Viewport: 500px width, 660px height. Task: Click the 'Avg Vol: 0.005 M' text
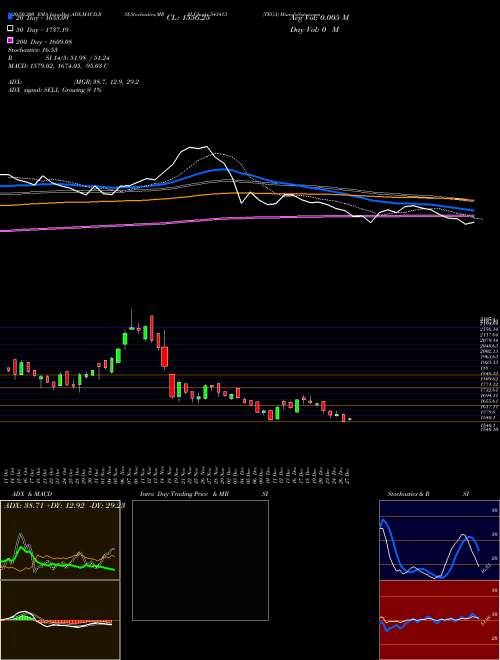(319, 17)
